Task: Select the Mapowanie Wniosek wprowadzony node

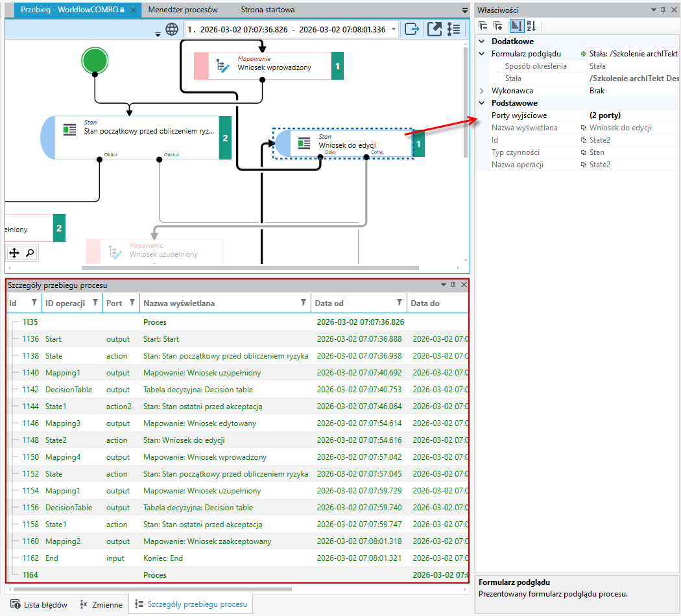Action: pyautogui.click(x=269, y=66)
